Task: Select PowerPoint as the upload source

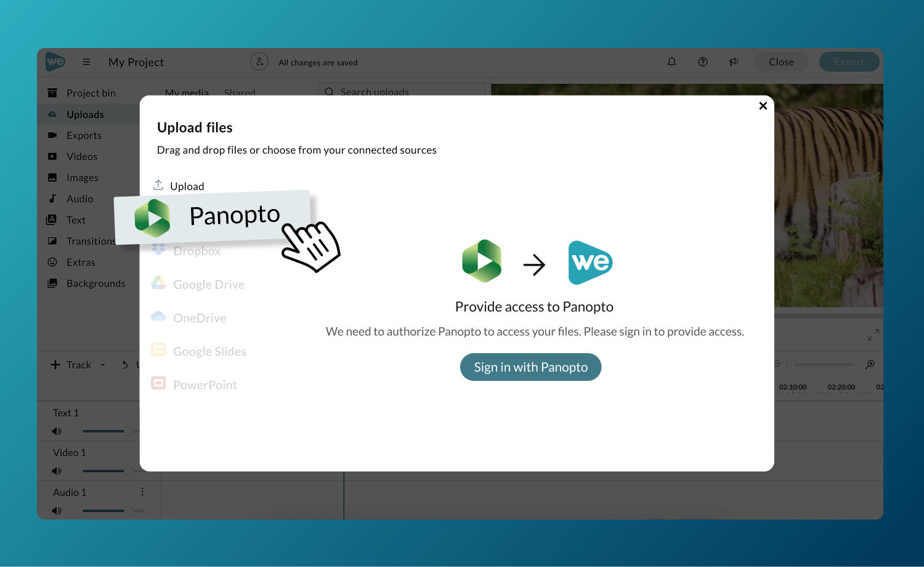Action: click(x=194, y=385)
